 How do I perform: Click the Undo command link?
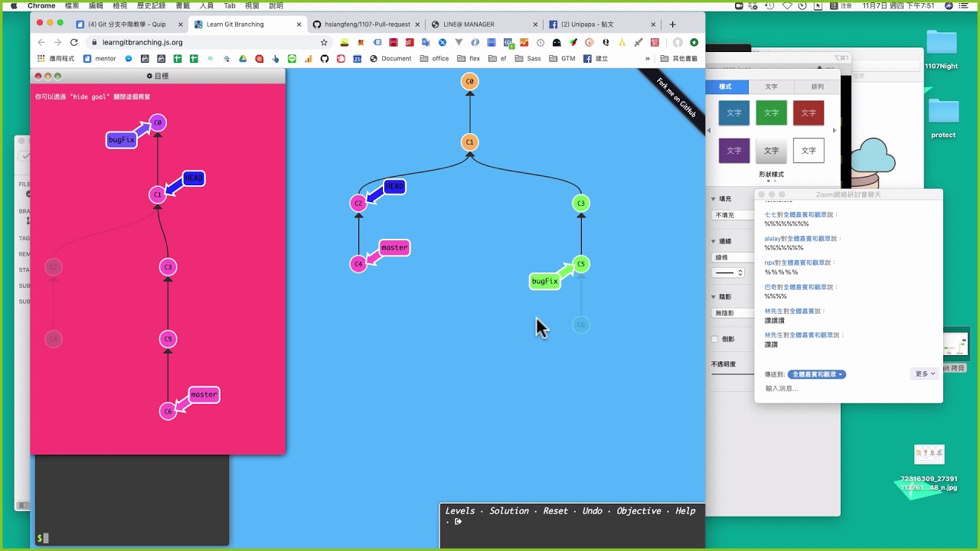click(593, 511)
